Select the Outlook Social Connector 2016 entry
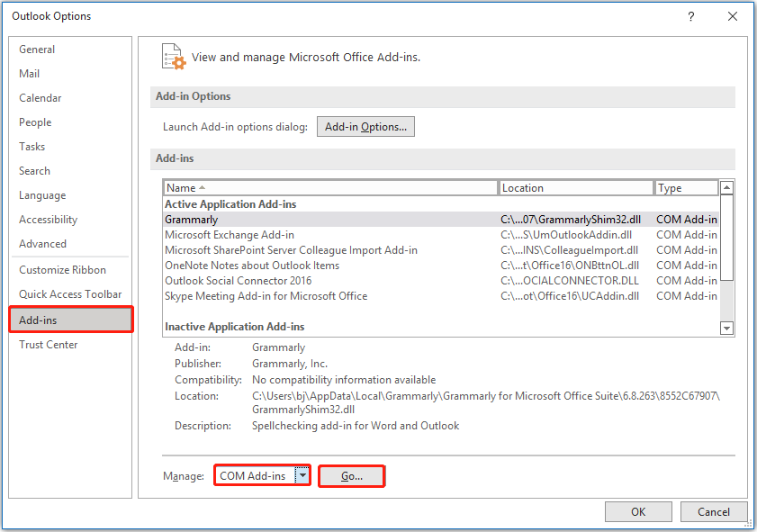The height and width of the screenshot is (532, 757). (270, 280)
